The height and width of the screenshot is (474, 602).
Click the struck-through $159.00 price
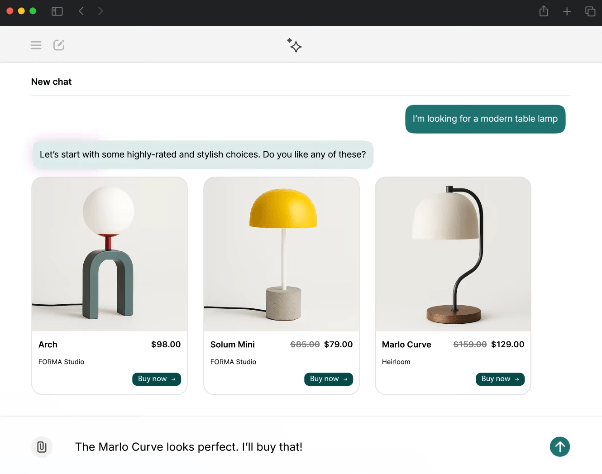coord(470,344)
